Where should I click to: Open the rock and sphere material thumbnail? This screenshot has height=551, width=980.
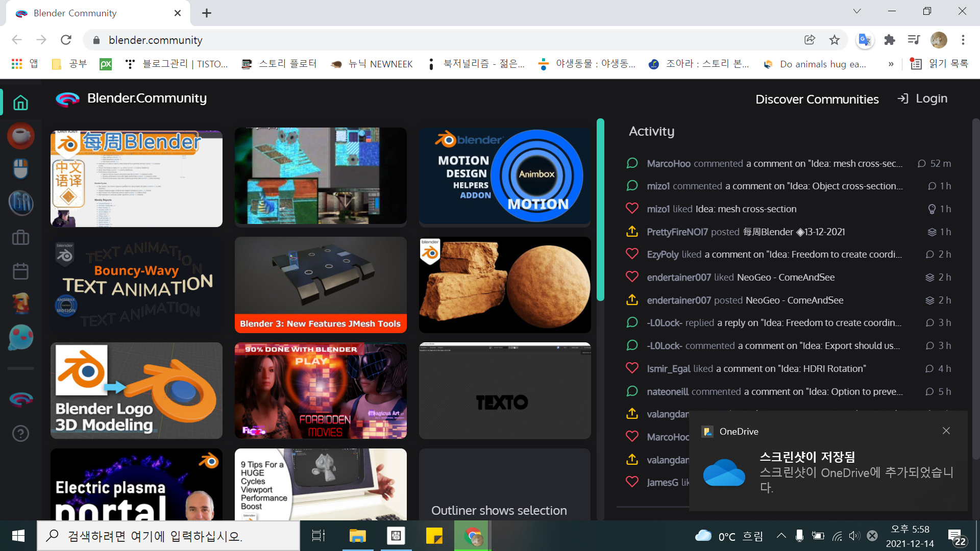(505, 285)
